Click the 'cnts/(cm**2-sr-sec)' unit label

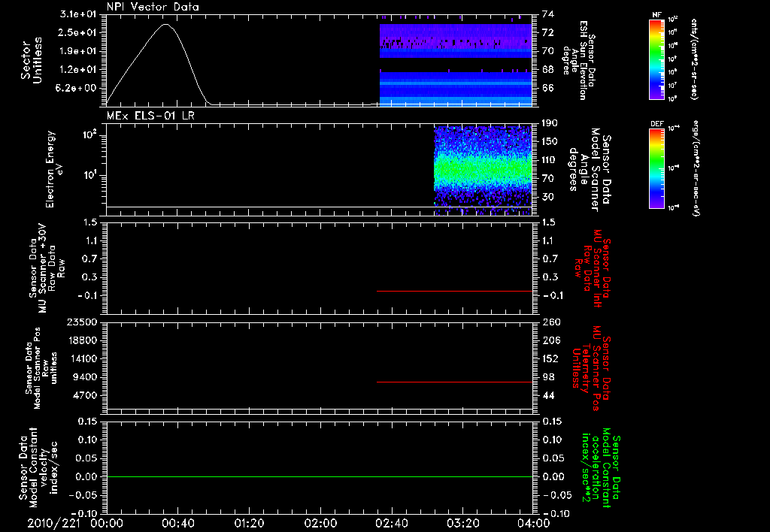coord(694,59)
